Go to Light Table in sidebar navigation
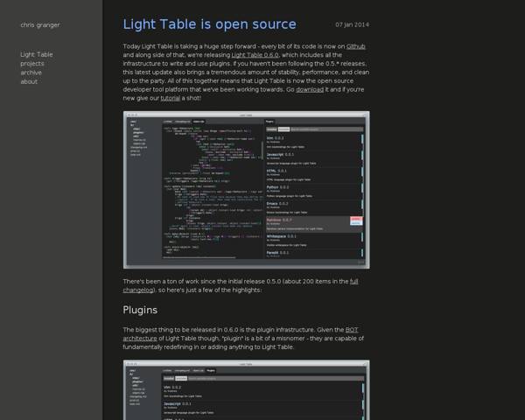The image size is (525, 420). tap(37, 54)
